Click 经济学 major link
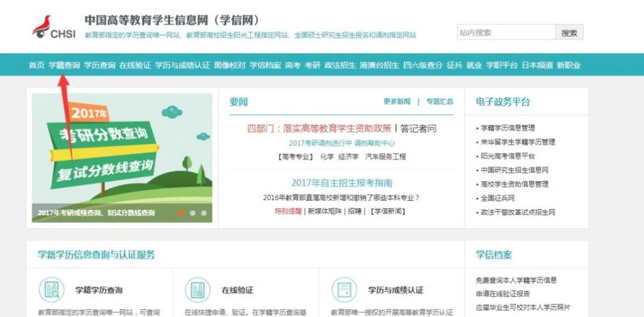This screenshot has height=317, width=644. (348, 157)
